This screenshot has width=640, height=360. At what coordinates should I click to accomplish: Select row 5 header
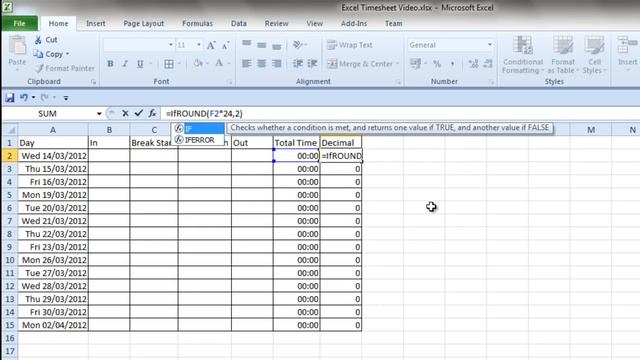tap(9, 195)
